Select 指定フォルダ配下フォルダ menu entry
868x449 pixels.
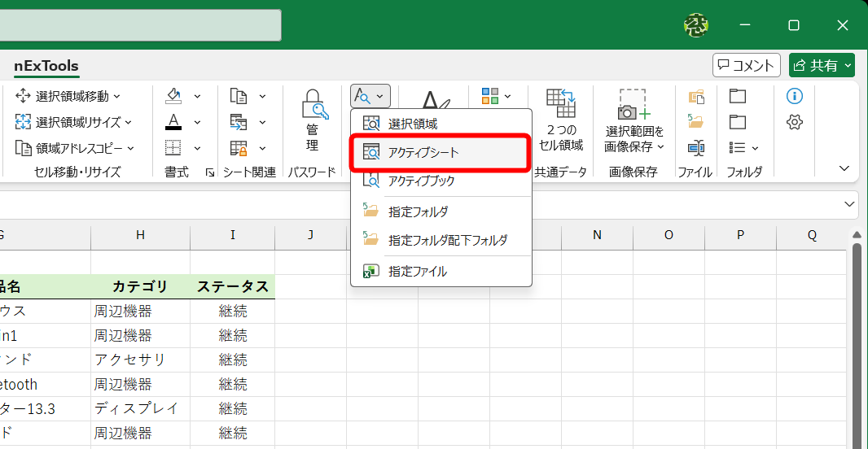[x=441, y=240]
